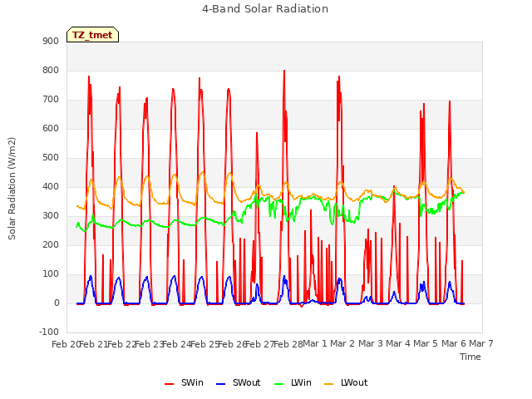The width and height of the screenshot is (532, 399).
Task: Click the Feb 21 x-axis date label
Action: pos(93,344)
